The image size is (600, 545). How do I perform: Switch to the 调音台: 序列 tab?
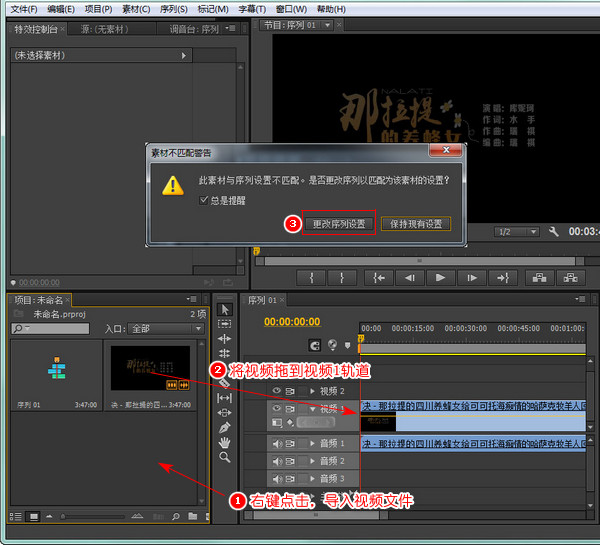click(194, 29)
